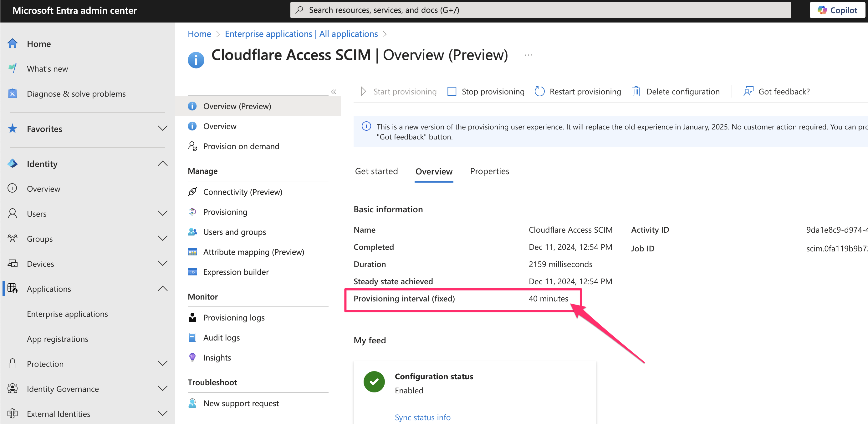This screenshot has width=868, height=424.
Task: Switch to the Get started tab
Action: pyautogui.click(x=376, y=171)
